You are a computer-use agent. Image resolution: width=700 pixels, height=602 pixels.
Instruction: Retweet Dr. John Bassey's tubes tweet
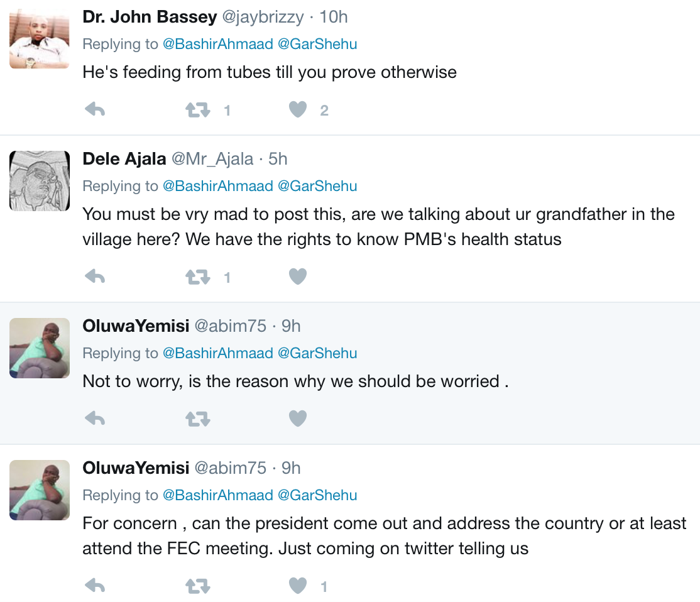[x=197, y=111]
